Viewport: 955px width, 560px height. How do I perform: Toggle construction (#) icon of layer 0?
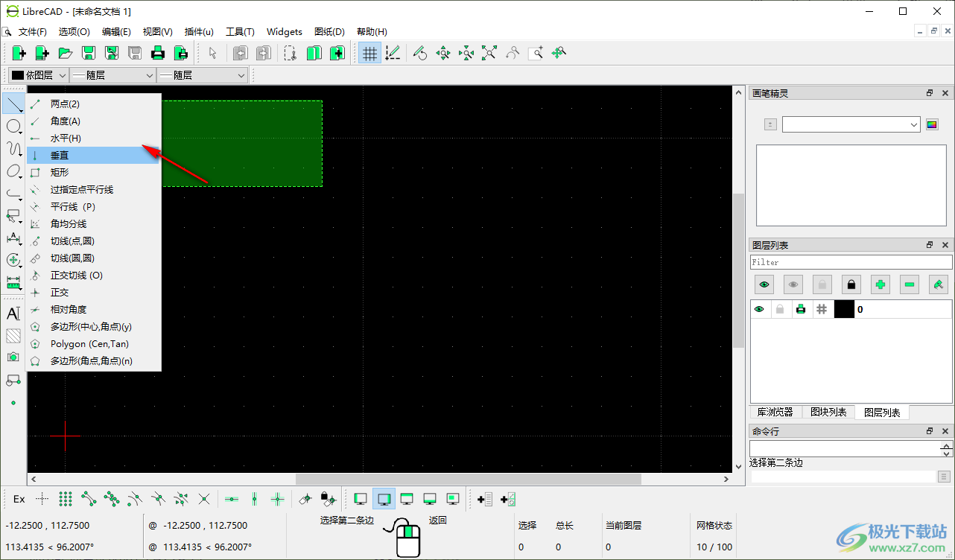(x=822, y=309)
